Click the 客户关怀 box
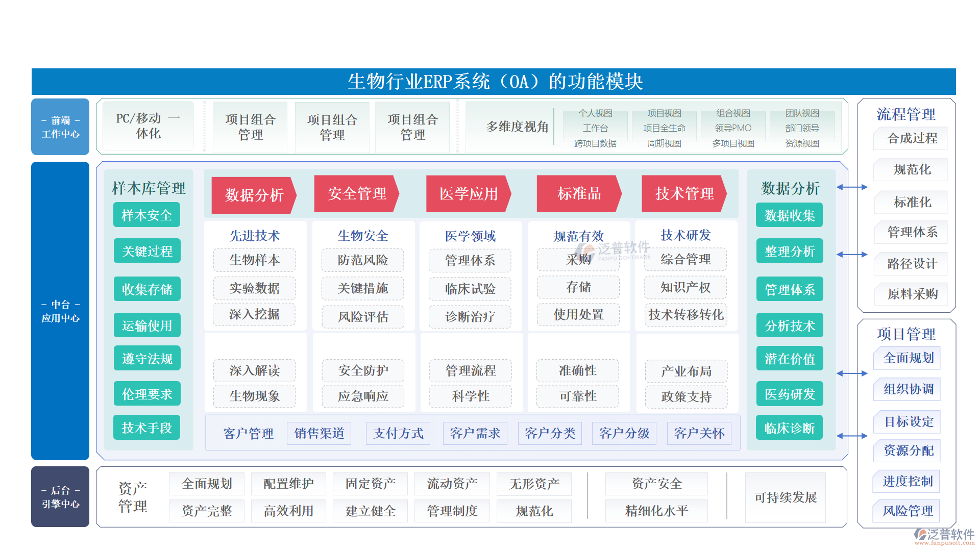 click(x=699, y=433)
